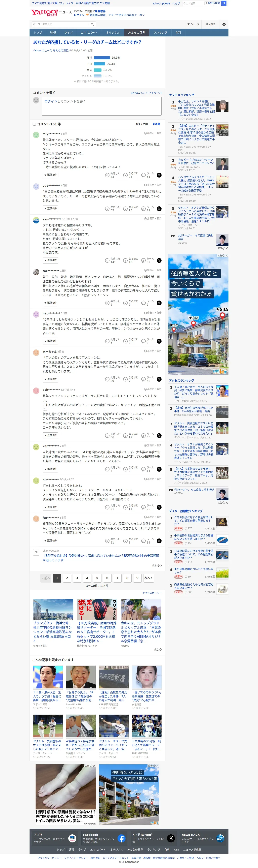Share kai******** comment on X
The height and width of the screenshot is (868, 258).
(159, 469)
